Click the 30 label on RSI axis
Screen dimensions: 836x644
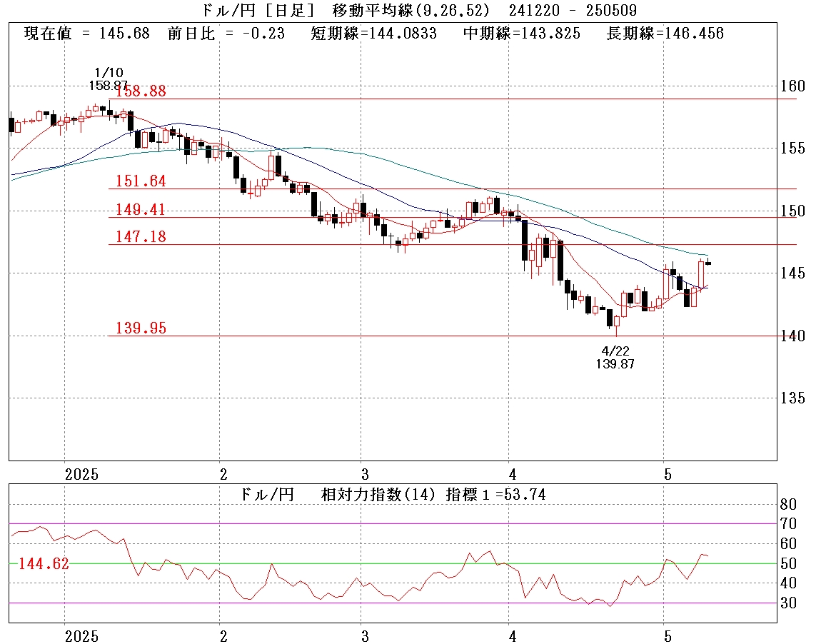788,603
